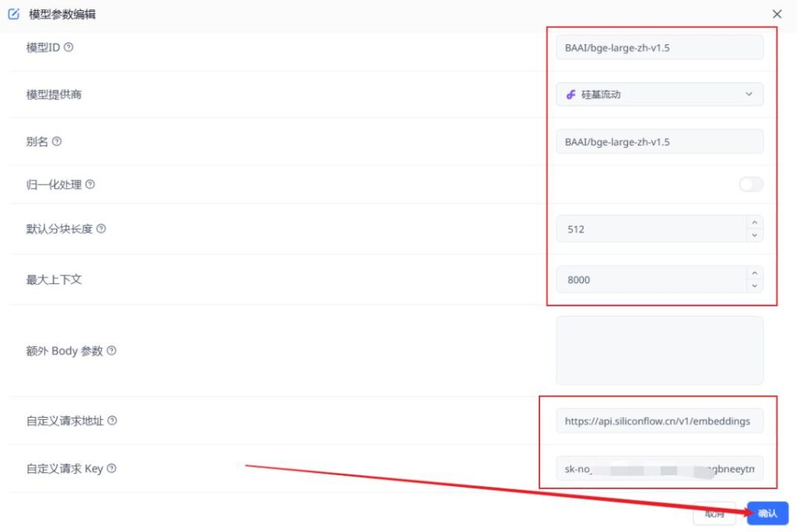Click the help icon next to 别名
Viewport: 797px width, 532px height.
(x=57, y=142)
